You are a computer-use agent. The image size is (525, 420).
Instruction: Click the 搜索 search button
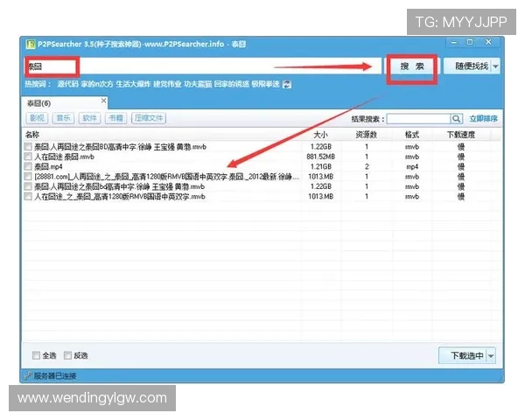412,66
